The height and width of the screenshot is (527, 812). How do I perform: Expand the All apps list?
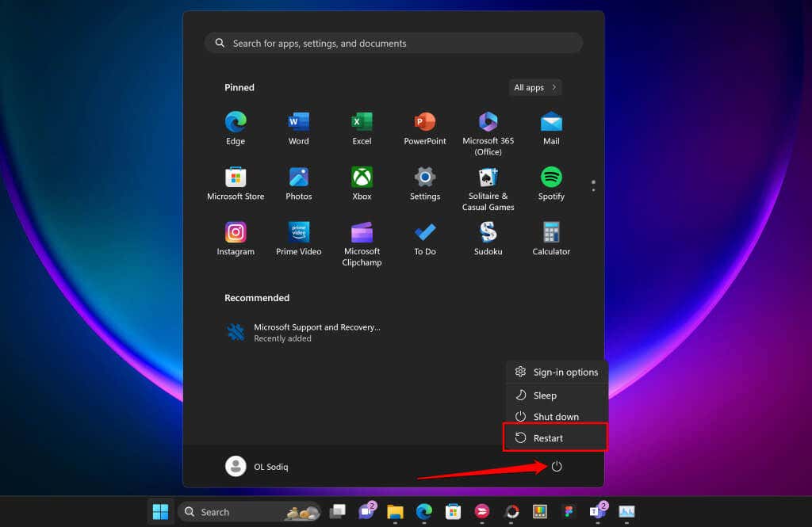pyautogui.click(x=535, y=87)
